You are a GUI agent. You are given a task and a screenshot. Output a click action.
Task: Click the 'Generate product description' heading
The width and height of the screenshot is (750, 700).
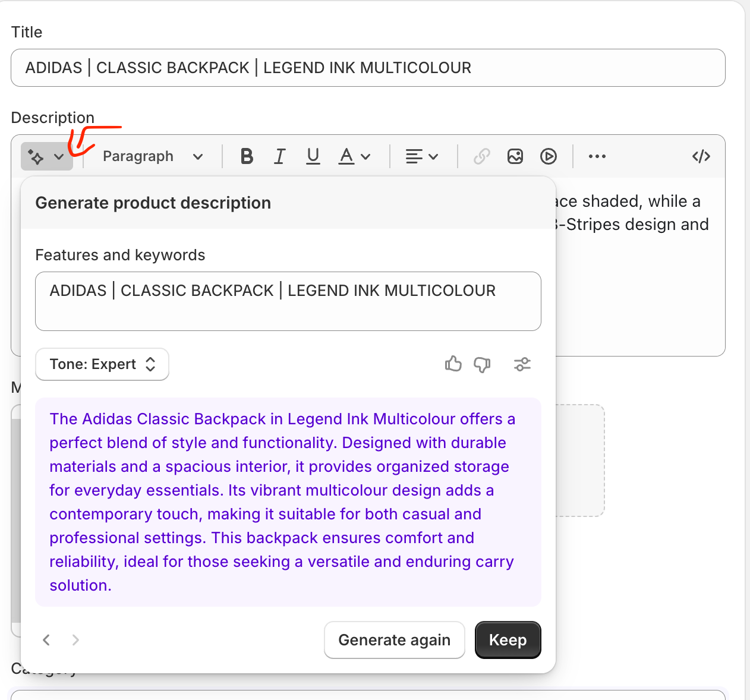(153, 203)
